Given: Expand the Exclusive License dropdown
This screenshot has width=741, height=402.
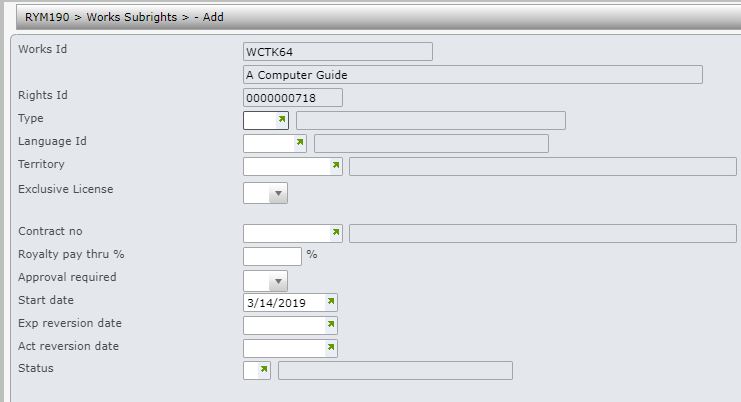Looking at the screenshot, I should click(278, 193).
